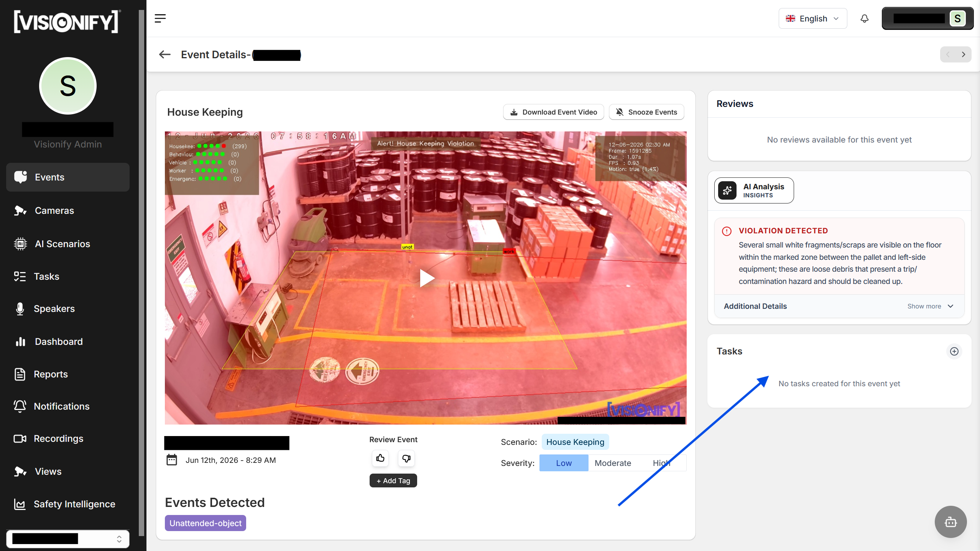Image resolution: width=980 pixels, height=551 pixels.
Task: Go back with the Event Details arrow
Action: 165,54
